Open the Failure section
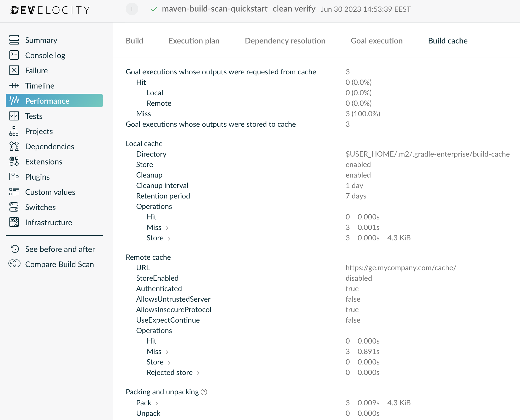The width and height of the screenshot is (520, 420). [36, 70]
